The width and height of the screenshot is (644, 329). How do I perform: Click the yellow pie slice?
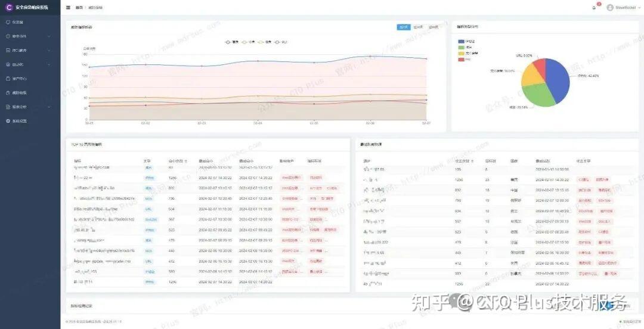coord(531,76)
